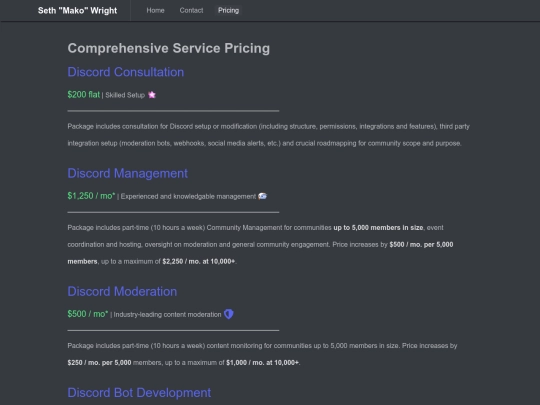Click the "$1,250 / mo*" price

tap(91, 196)
